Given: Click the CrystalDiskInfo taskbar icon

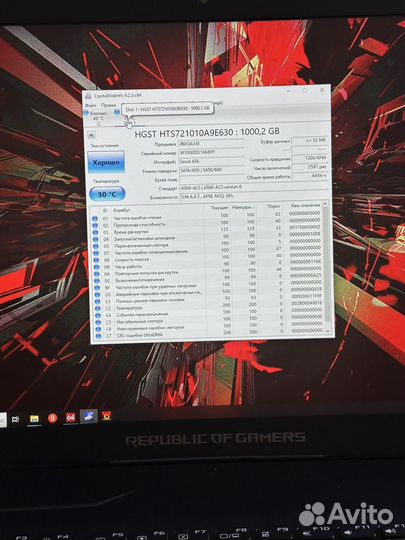Looking at the screenshot, I should pos(89,417).
